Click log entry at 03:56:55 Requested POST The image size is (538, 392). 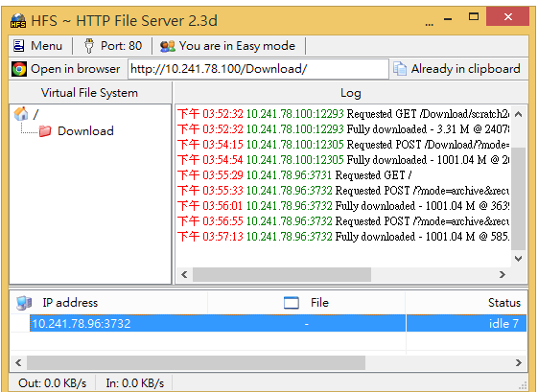click(x=343, y=221)
